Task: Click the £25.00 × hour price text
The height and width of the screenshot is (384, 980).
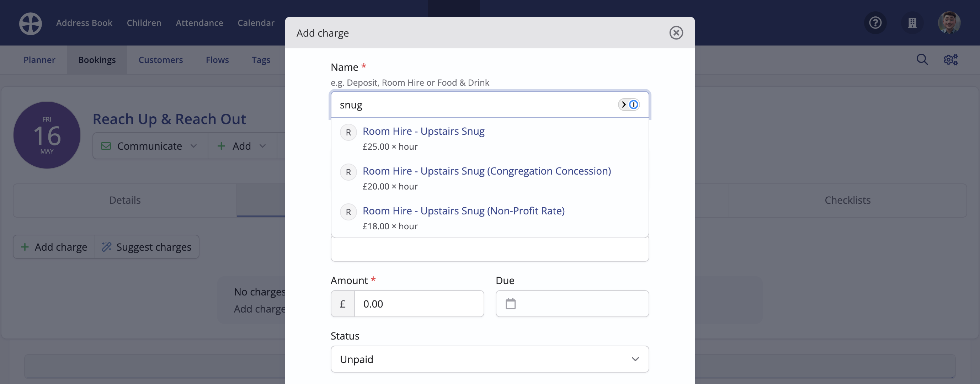Action: coord(390,146)
